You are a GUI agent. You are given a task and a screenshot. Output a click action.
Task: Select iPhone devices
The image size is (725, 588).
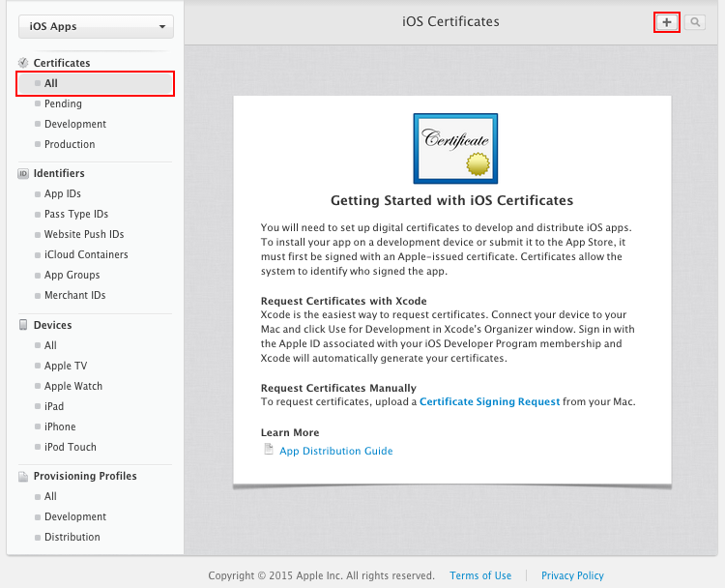click(60, 426)
